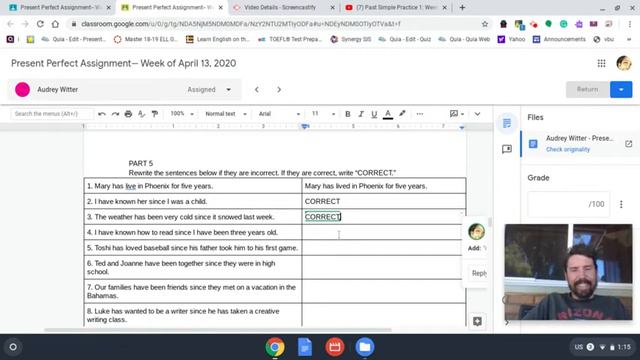This screenshot has height=360, width=640.
Task: Select the Files panel icon in sidebar
Action: point(507,123)
